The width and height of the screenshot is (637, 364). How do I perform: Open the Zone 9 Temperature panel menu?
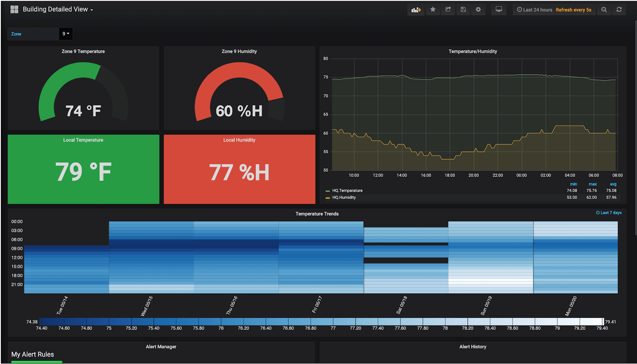83,51
